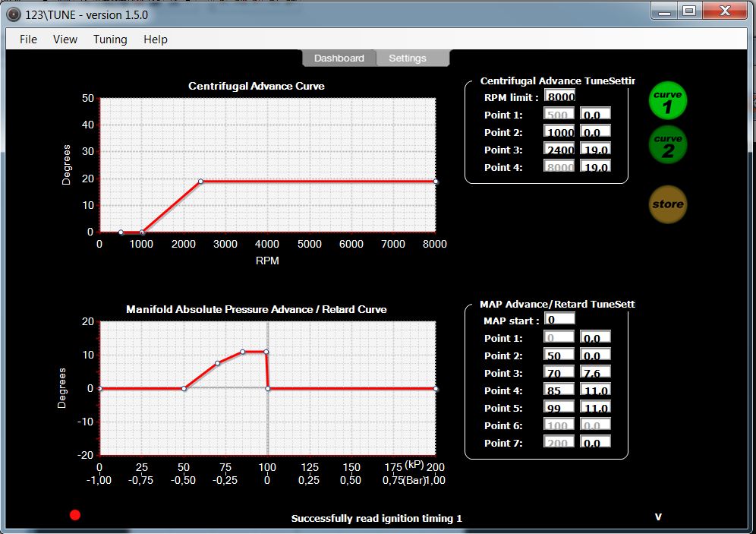Click the MAP Point 3 degrees field
The width and height of the screenshot is (756, 534).
click(595, 373)
